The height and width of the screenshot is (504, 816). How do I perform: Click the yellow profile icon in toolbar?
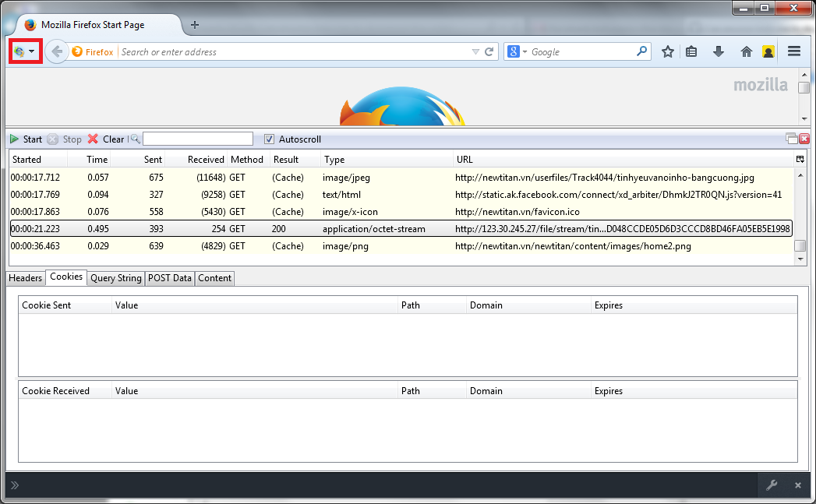[x=768, y=51]
